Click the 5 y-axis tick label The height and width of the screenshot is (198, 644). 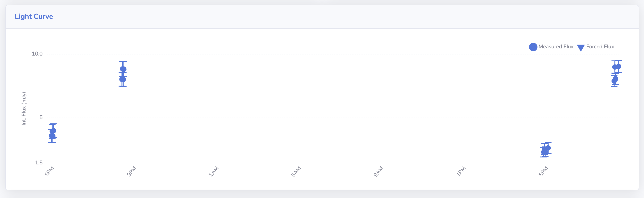[x=41, y=117]
